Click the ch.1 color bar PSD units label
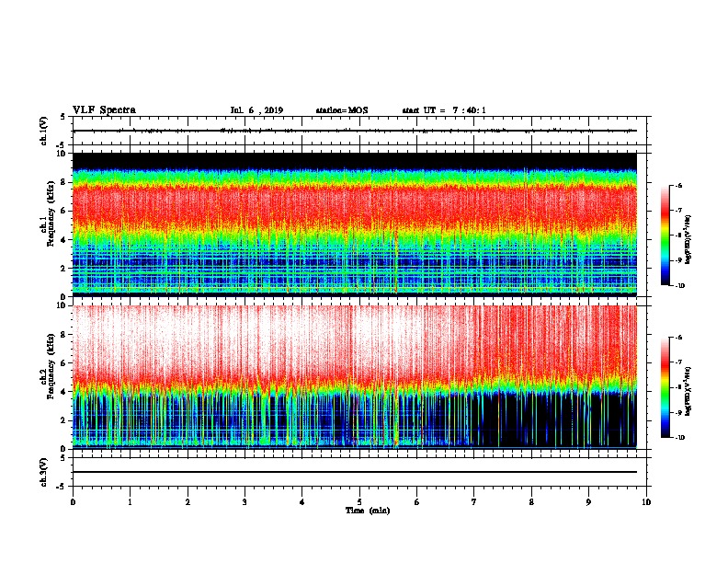This screenshot has height=563, width=728. point(688,239)
